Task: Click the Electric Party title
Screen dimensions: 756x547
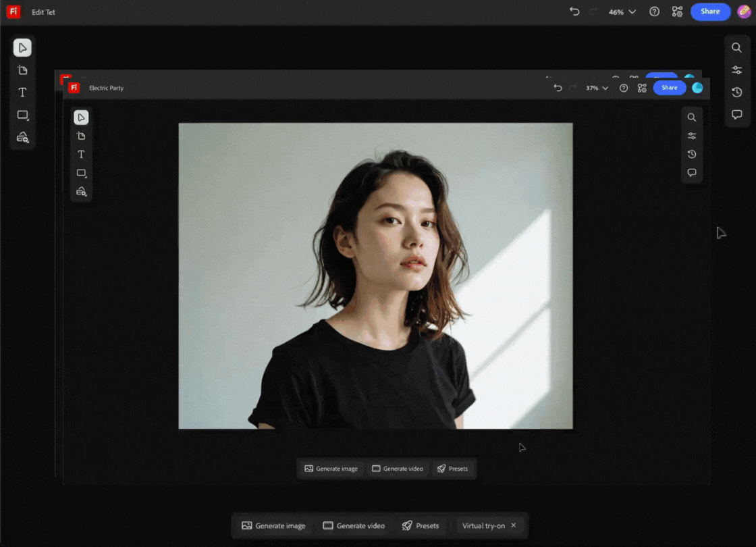Action: click(106, 88)
